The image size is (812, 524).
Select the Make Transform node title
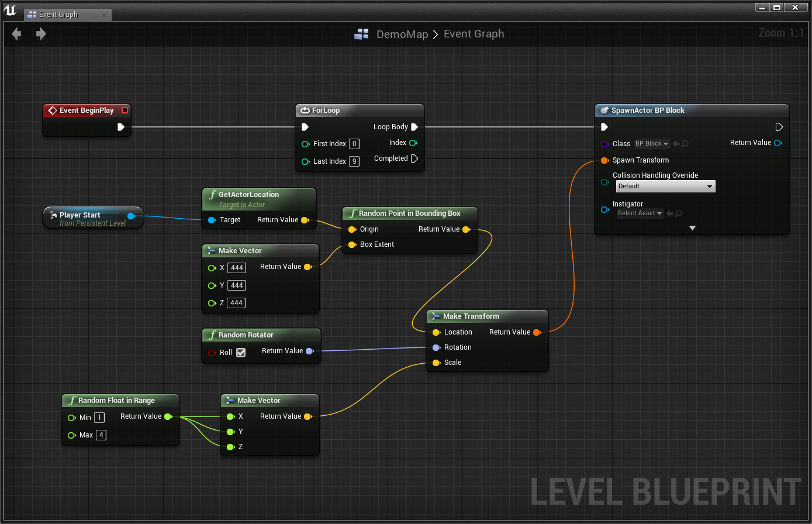(471, 316)
